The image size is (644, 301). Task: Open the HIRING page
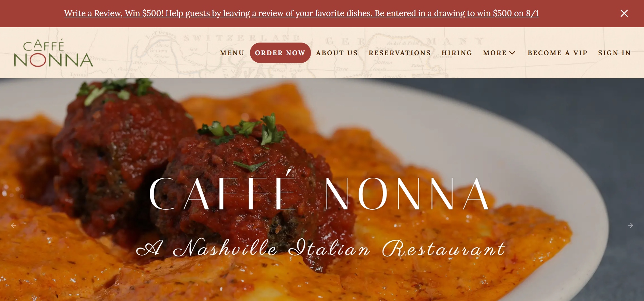457,53
